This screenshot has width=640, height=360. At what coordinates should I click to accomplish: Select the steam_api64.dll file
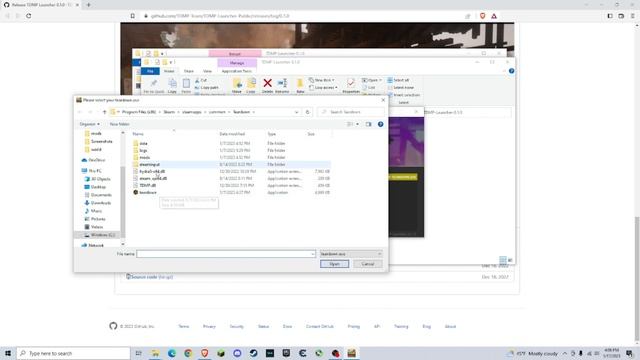(153, 178)
